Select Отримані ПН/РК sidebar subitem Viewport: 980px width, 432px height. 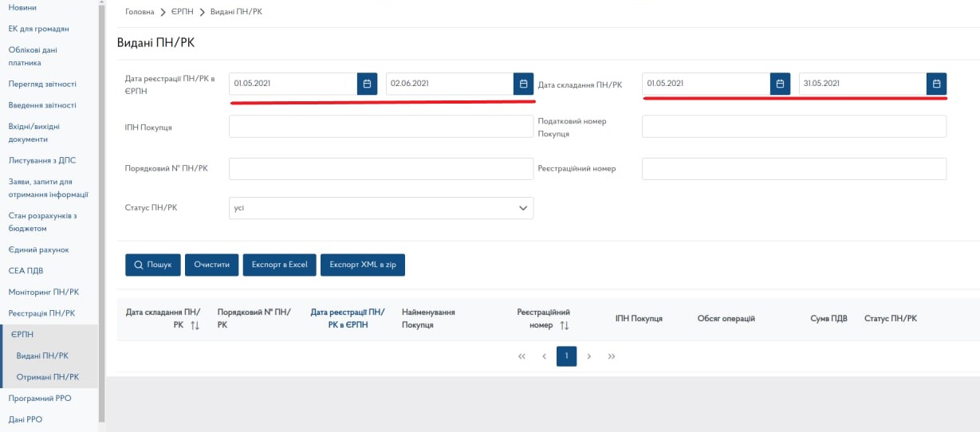click(49, 376)
